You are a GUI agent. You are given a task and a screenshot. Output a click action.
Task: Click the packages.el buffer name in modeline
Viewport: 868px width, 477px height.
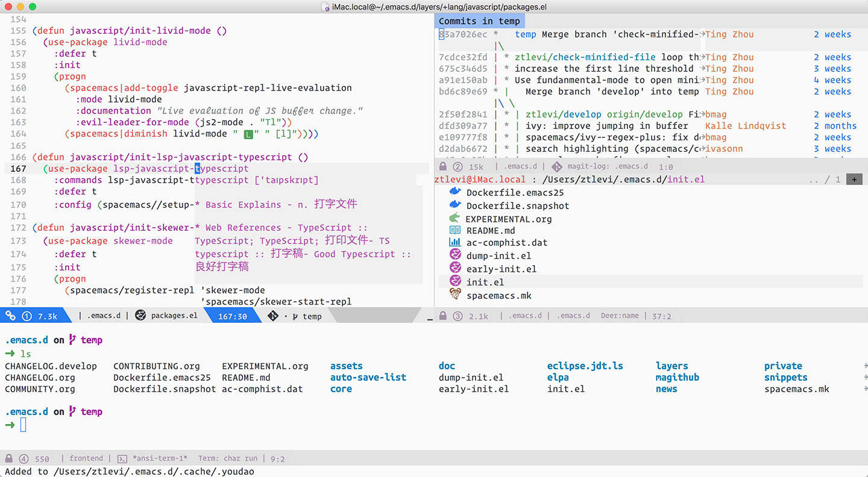pyautogui.click(x=174, y=316)
